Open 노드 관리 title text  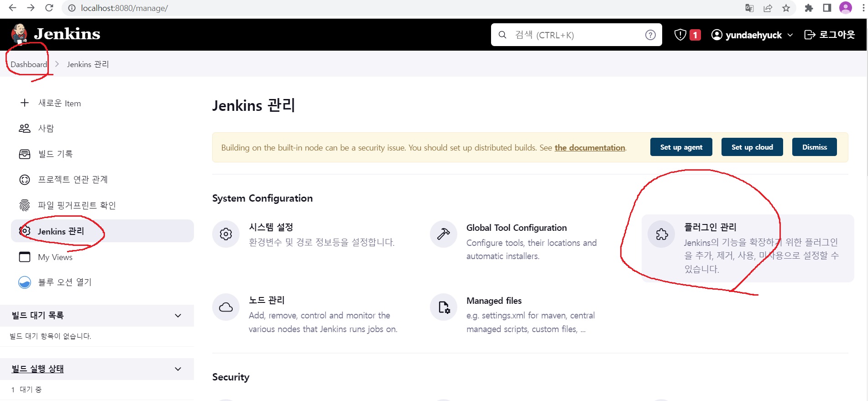pyautogui.click(x=267, y=300)
